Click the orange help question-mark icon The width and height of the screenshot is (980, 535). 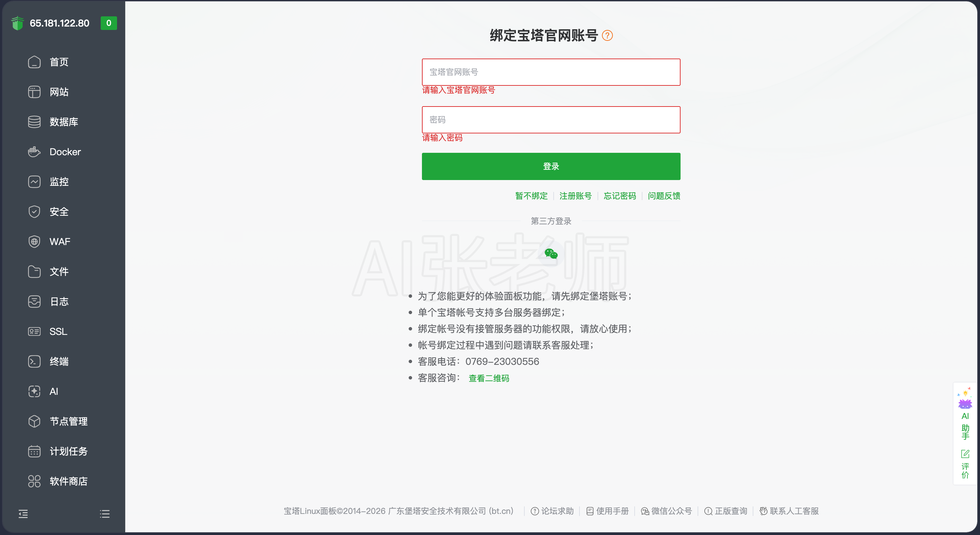tap(607, 35)
